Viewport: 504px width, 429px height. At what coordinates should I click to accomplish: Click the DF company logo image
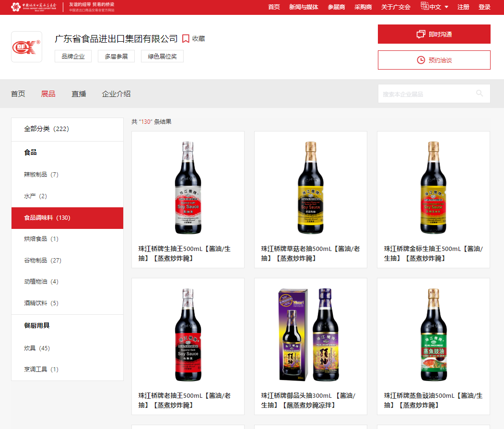pos(26,47)
